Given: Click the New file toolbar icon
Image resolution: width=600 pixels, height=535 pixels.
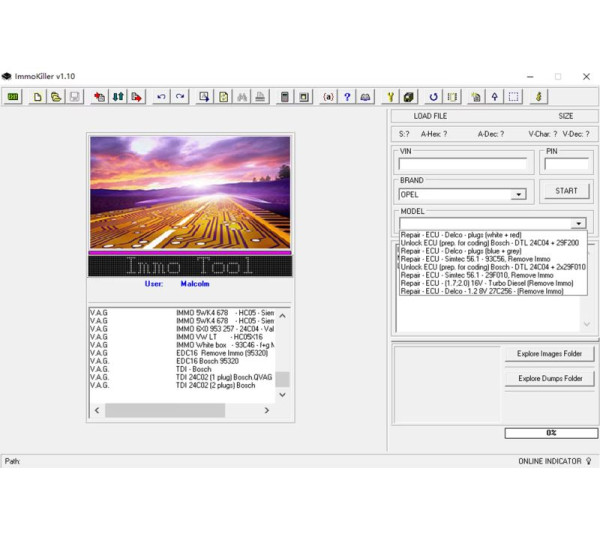Looking at the screenshot, I should (x=38, y=97).
